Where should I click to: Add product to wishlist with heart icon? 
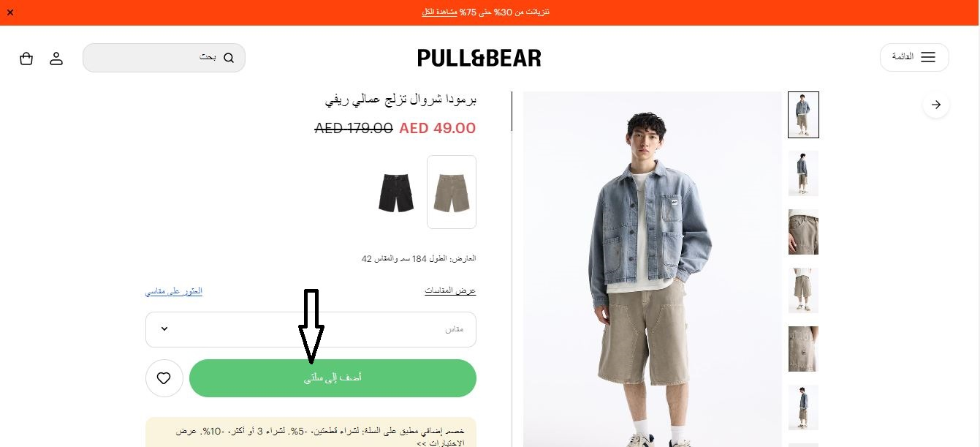[x=164, y=378]
